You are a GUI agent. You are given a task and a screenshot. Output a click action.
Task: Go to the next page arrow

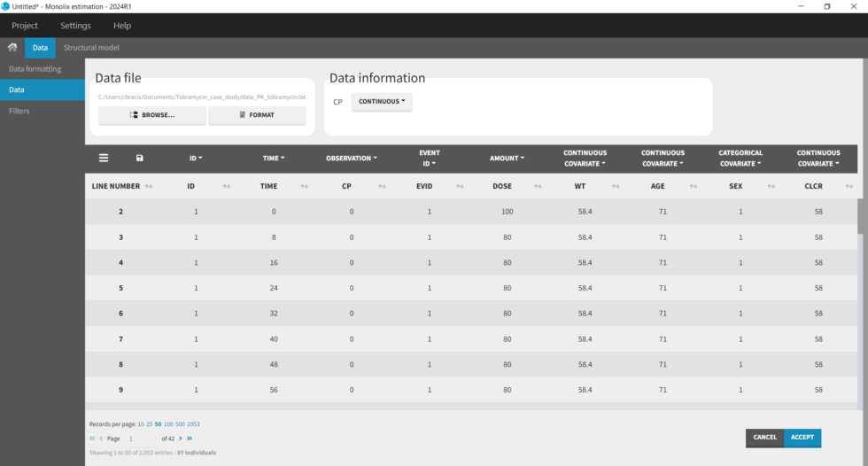pos(181,439)
